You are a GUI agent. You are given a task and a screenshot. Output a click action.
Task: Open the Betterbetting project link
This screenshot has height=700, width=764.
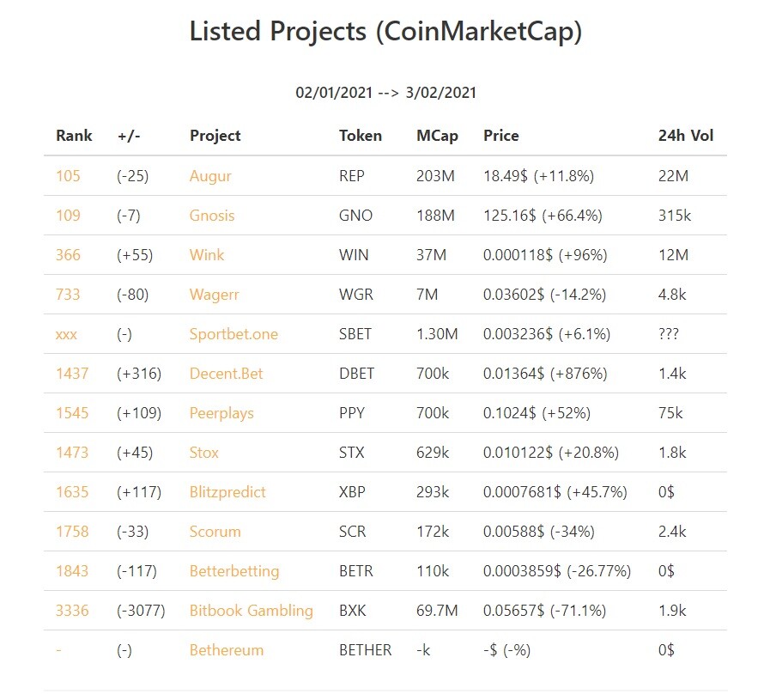point(234,571)
